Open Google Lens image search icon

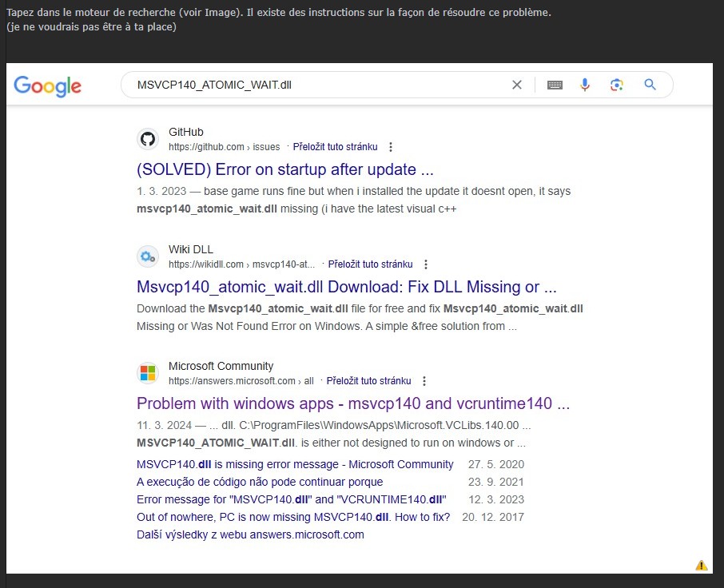[x=616, y=85]
